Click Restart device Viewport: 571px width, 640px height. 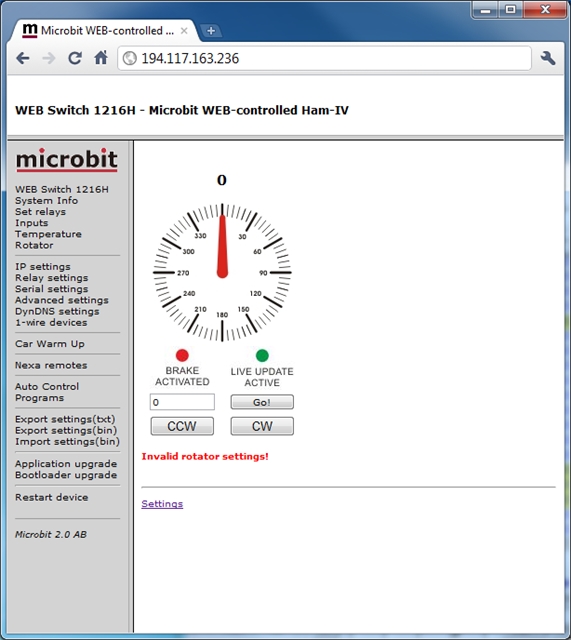(x=51, y=497)
